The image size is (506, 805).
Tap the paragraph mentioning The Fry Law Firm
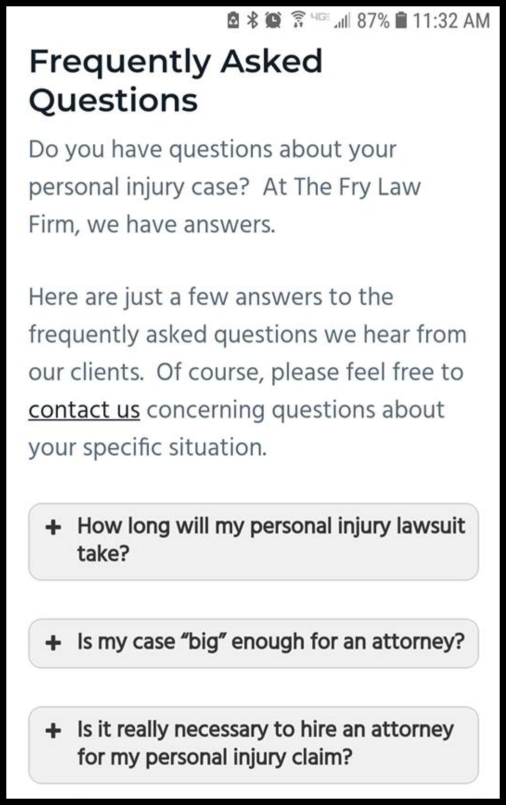point(225,187)
